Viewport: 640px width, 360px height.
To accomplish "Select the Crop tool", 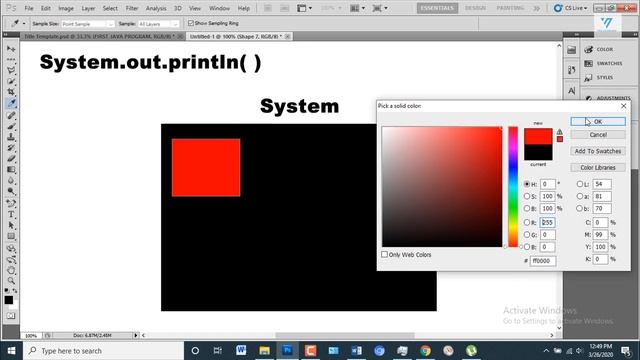I will coord(11,92).
